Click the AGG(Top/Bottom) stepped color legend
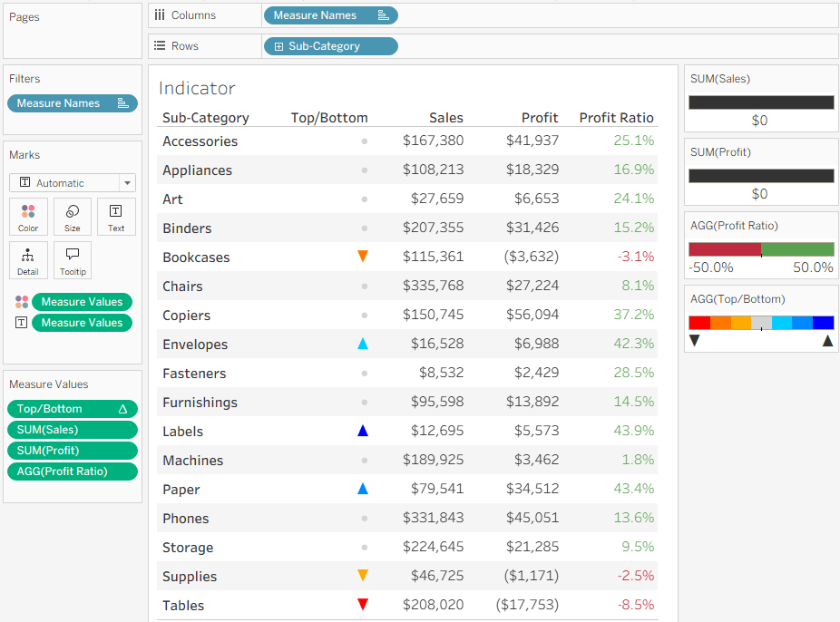The image size is (840, 622). point(761,323)
